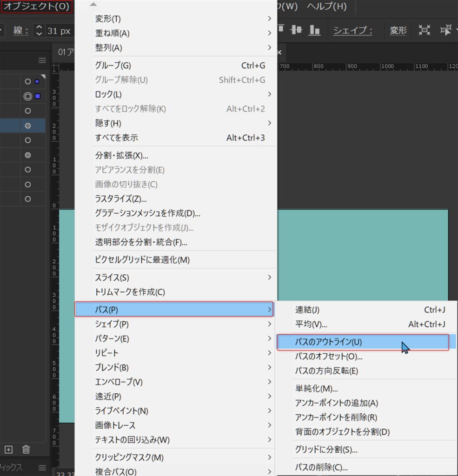Click the vertical align center icon
The image size is (458, 476).
296,30
